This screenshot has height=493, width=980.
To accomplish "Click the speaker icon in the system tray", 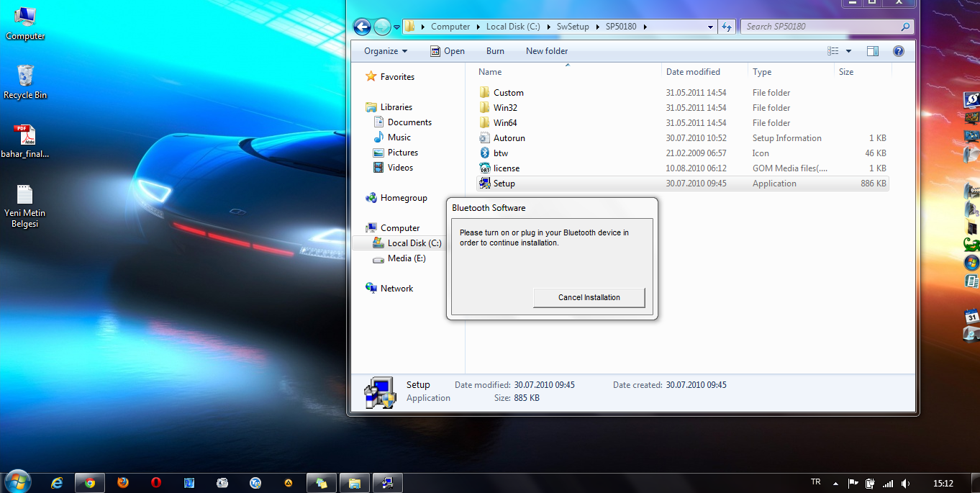I will 905,482.
